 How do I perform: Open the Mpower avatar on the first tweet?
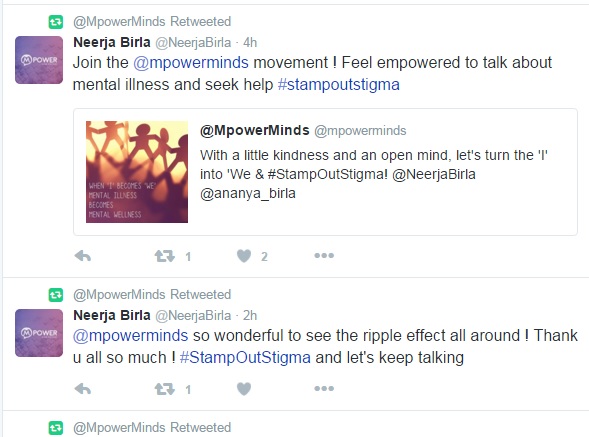pyautogui.click(x=39, y=60)
